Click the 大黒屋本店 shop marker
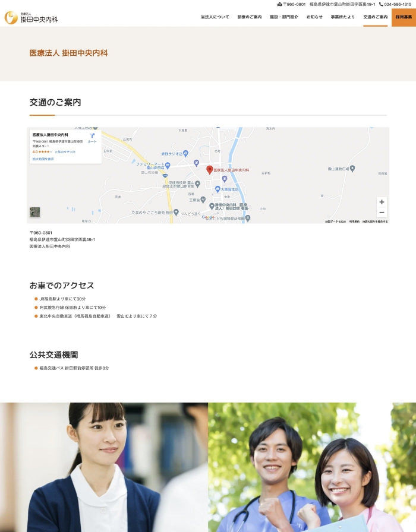 click(x=218, y=189)
